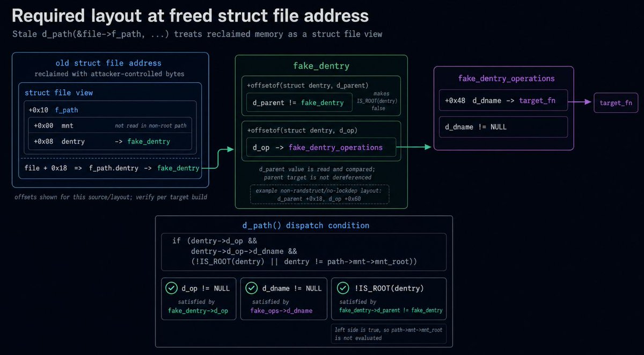Screen dimensions: 644x355
Task: Click '+offsetof(struct dentry, d_parent)' label
Action: point(308,85)
